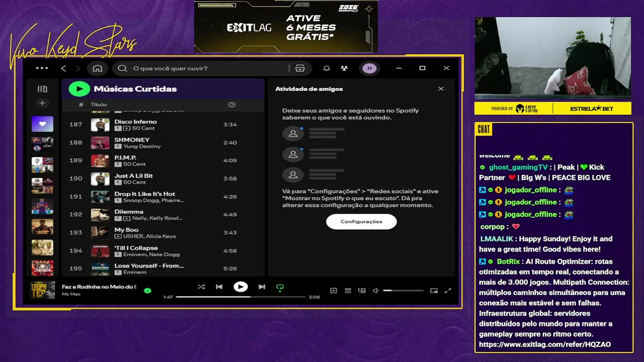
Task: Toggle shuffle playback
Action: (201, 287)
